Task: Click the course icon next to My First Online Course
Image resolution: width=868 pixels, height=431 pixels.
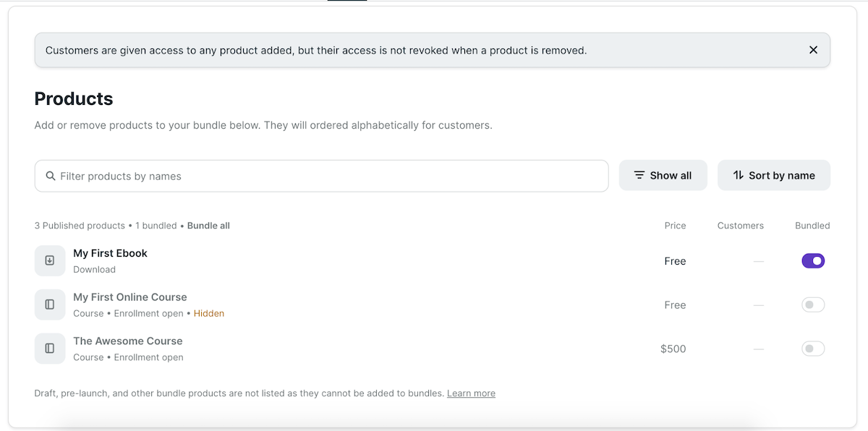Action: click(49, 304)
